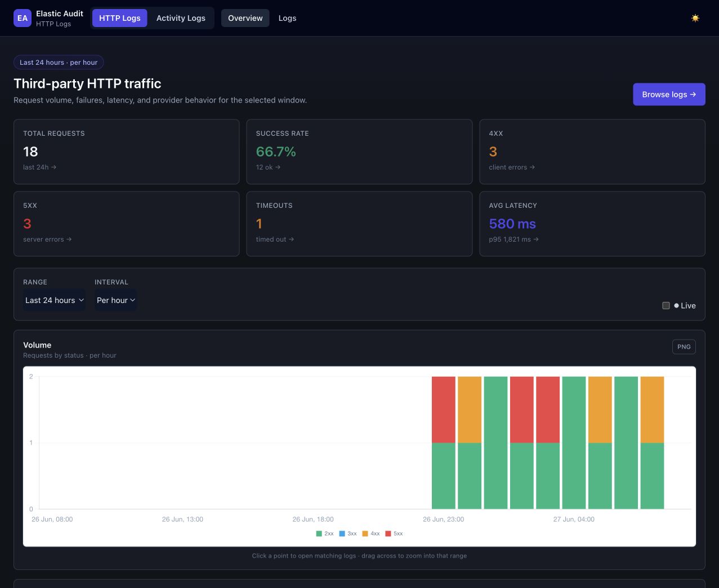719x588 pixels.
Task: Click the 'Third-party HTTP traffic' heading
Action: coord(87,83)
